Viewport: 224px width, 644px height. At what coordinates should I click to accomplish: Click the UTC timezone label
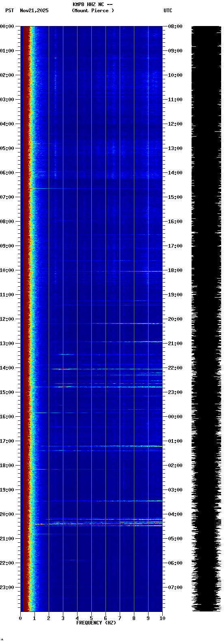pos(168,11)
